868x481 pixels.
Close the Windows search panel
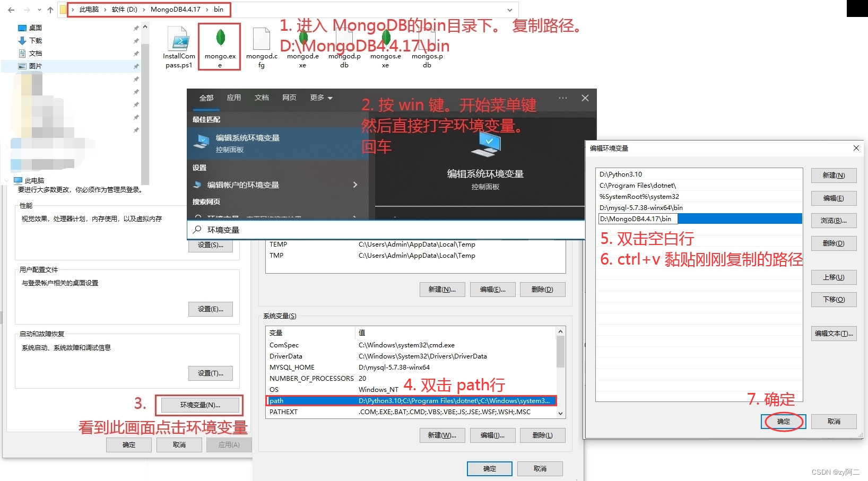point(585,98)
